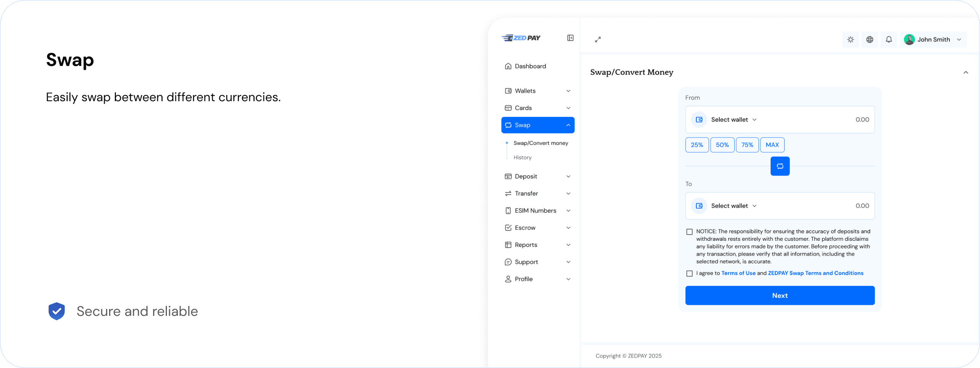This screenshot has height=368, width=980.
Task: Check the NOTICE disclaimer checkbox
Action: 689,232
